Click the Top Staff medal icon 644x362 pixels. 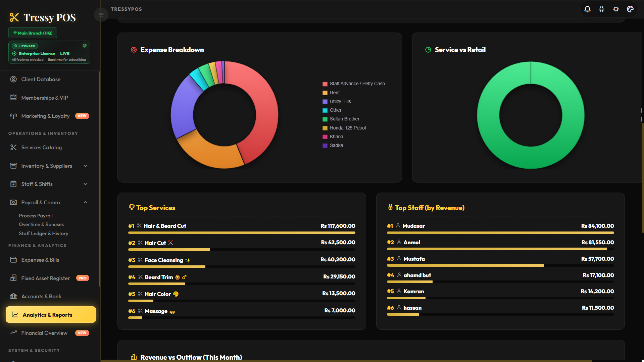click(390, 207)
